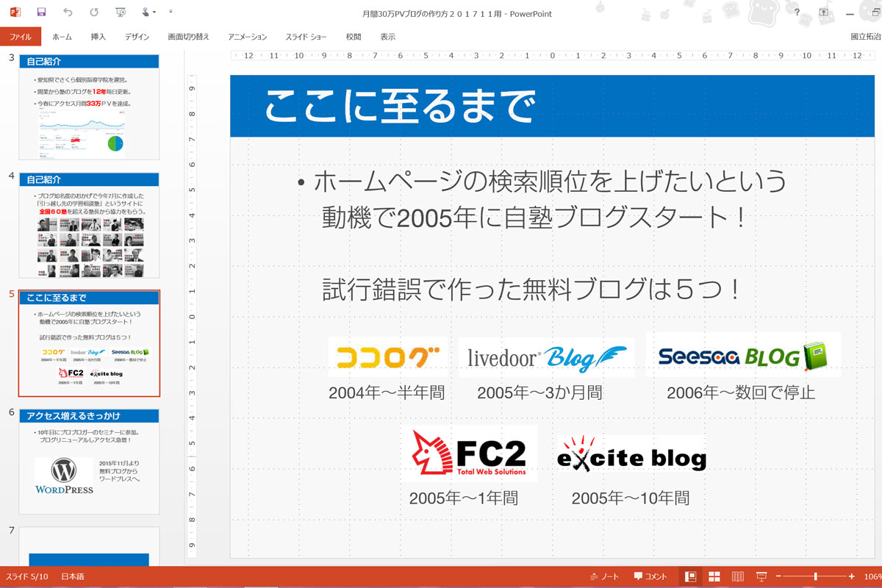This screenshot has height=588, width=882.
Task: Click the Save icon in quick access toolbar
Action: pyautogui.click(x=41, y=12)
